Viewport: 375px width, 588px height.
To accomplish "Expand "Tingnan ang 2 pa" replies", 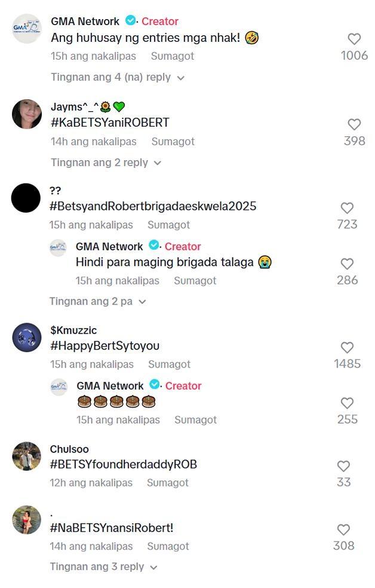I will [x=97, y=302].
